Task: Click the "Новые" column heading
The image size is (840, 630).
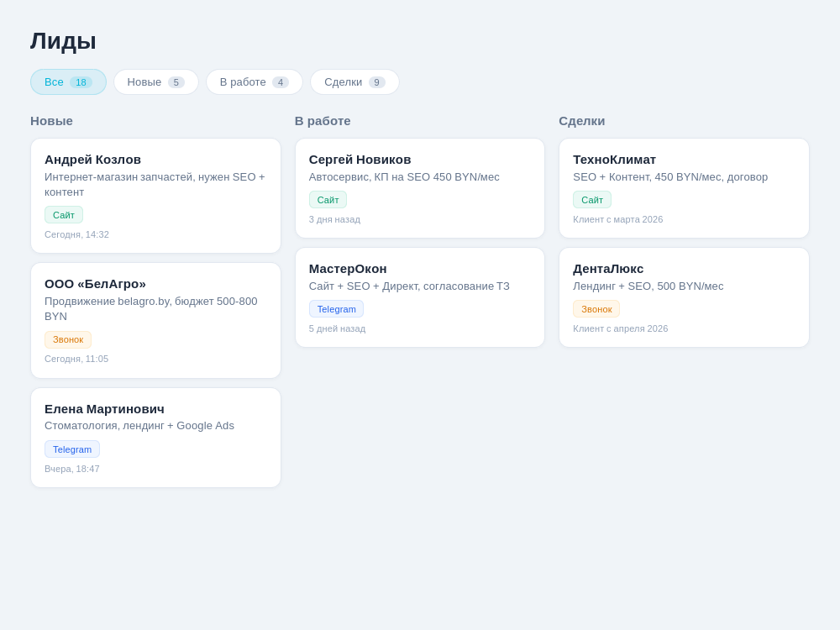Action: click(51, 121)
